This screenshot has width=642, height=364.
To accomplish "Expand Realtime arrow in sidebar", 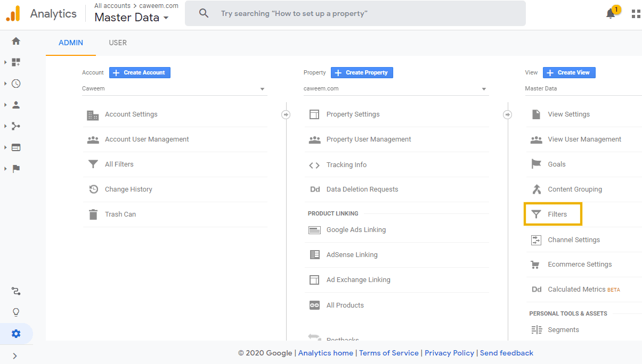I will [x=5, y=84].
